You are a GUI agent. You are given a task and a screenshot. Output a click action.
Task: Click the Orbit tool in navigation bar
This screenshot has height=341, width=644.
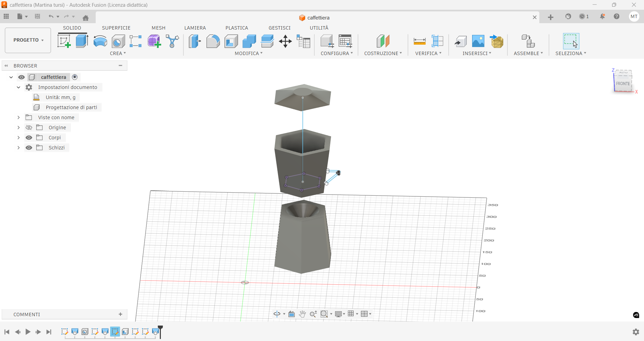(x=277, y=314)
